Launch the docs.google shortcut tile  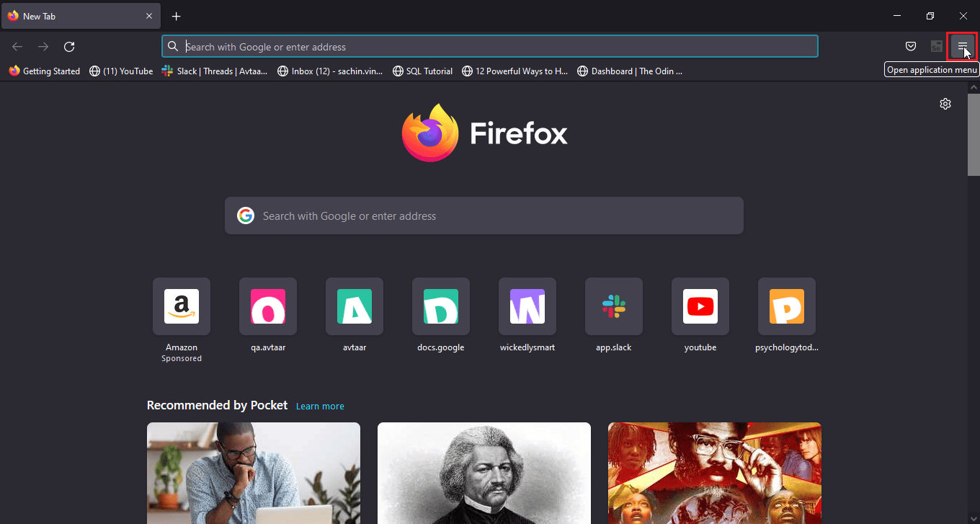(x=441, y=306)
